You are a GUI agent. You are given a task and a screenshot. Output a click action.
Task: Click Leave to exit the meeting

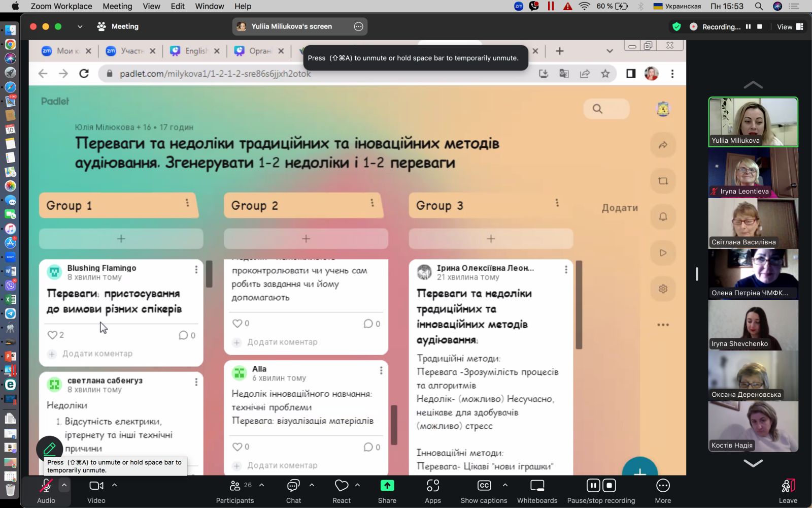point(788,490)
